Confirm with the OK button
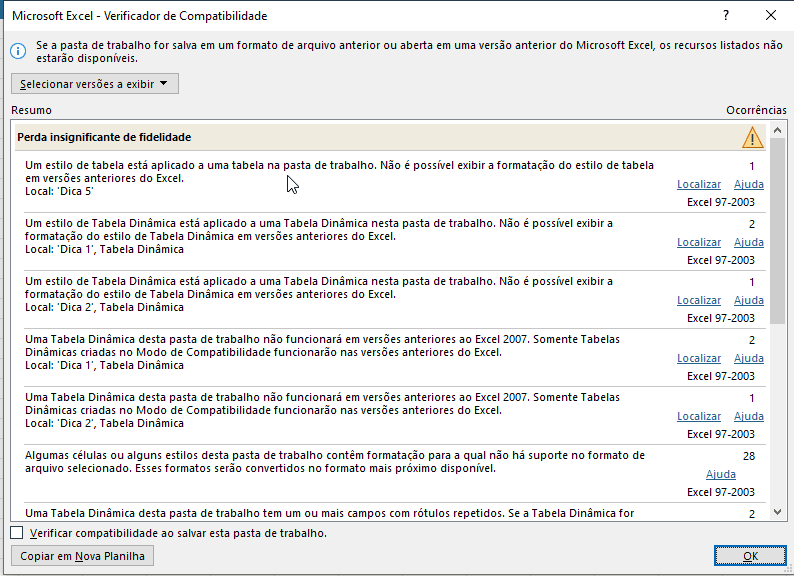The width and height of the screenshot is (794, 576). click(750, 556)
